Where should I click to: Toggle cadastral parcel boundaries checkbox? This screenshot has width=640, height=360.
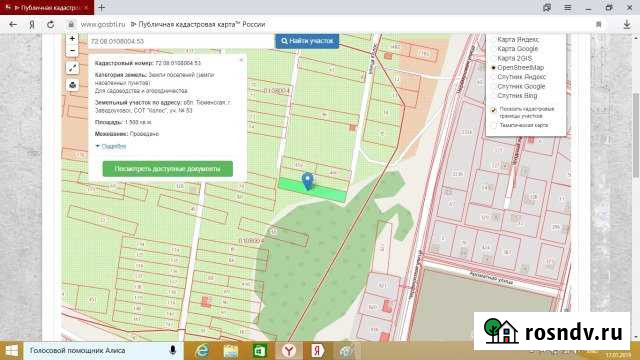493,109
